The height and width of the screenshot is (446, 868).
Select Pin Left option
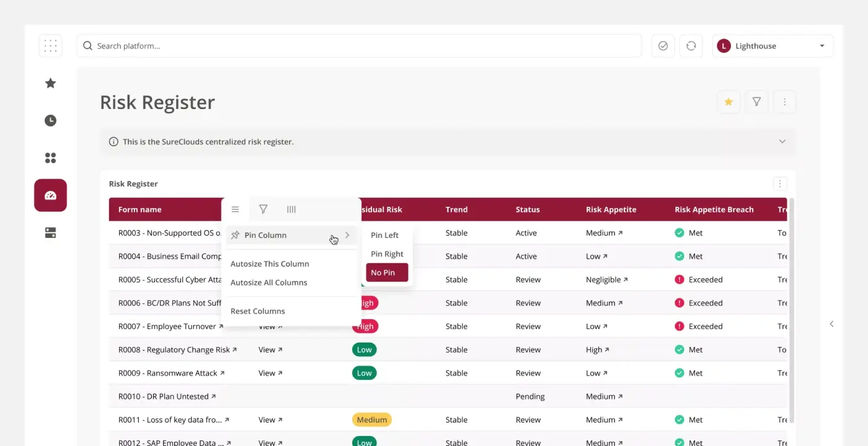tap(384, 235)
